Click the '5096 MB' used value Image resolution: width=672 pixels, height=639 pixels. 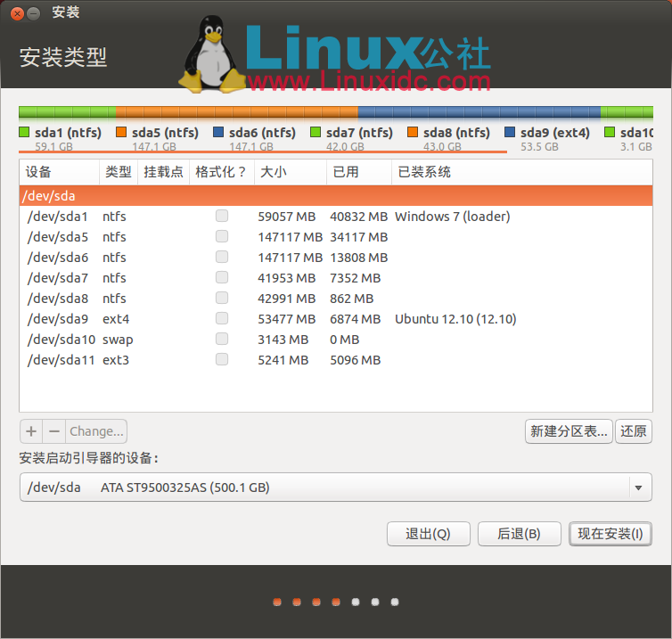coord(356,360)
